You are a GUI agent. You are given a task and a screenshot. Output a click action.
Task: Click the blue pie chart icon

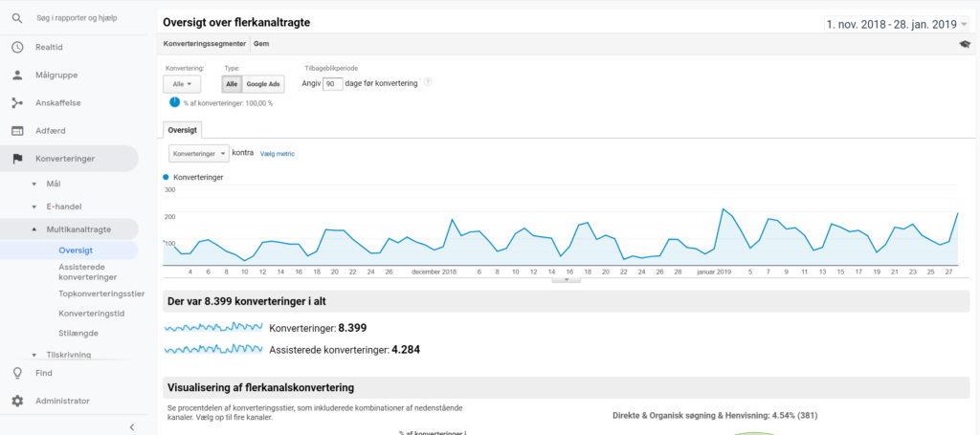point(174,102)
